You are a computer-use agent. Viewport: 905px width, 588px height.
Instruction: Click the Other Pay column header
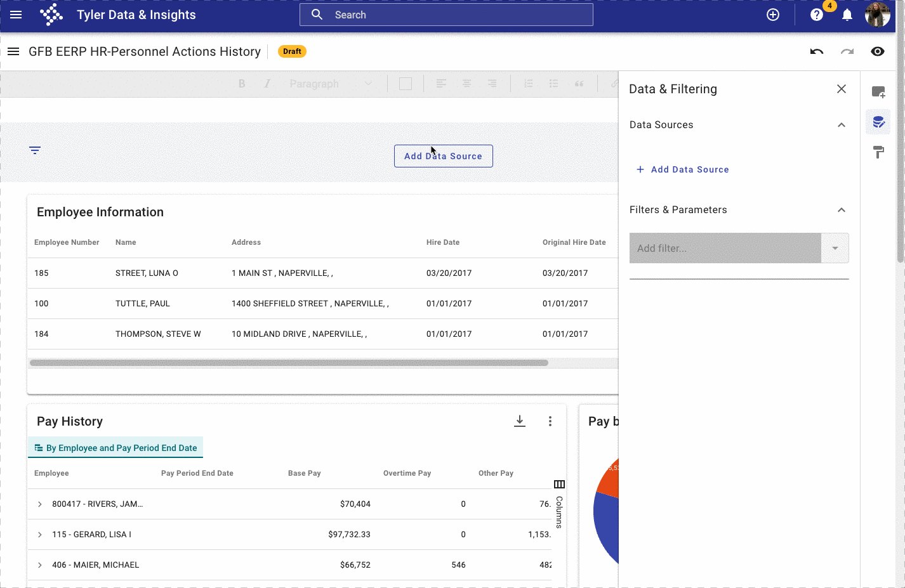tap(496, 473)
